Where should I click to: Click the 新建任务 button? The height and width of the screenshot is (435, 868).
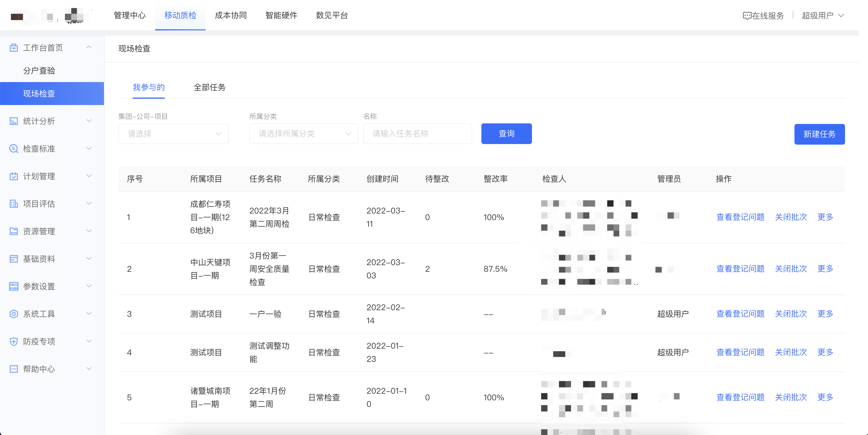(x=819, y=134)
